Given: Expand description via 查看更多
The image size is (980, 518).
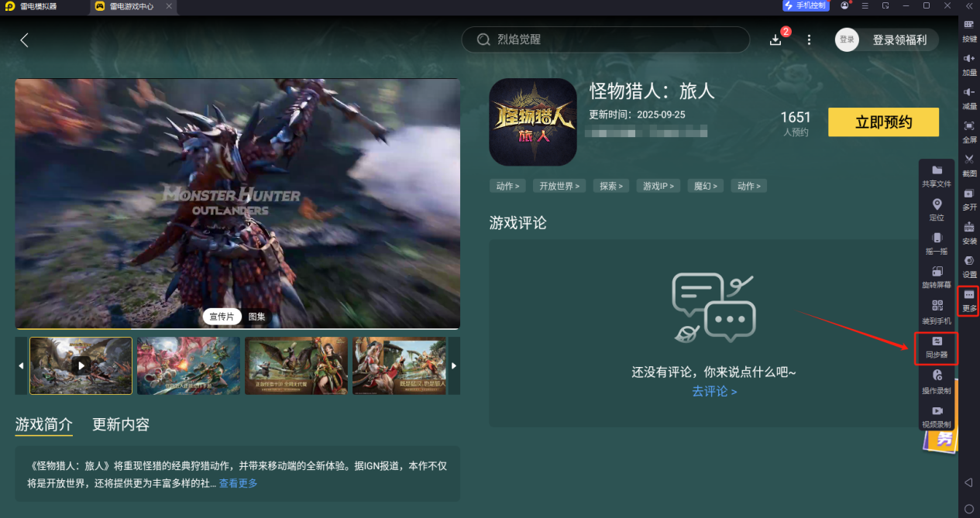Looking at the screenshot, I should 238,483.
